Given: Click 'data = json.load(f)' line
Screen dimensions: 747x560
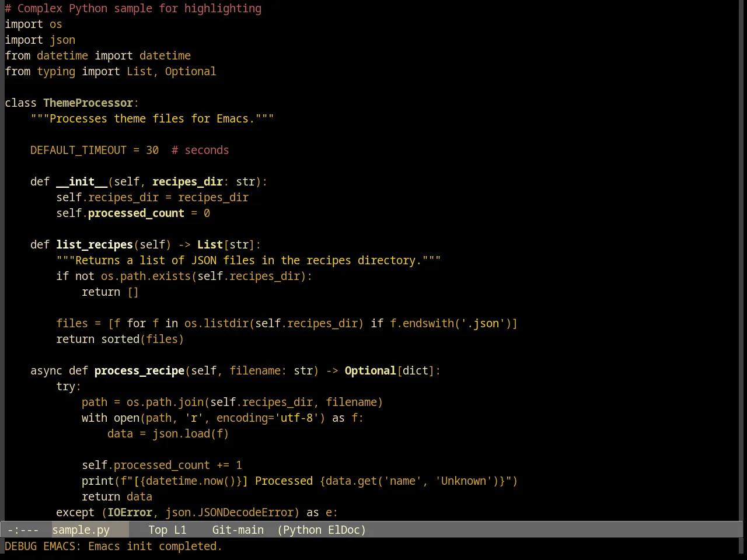Looking at the screenshot, I should 168,433.
